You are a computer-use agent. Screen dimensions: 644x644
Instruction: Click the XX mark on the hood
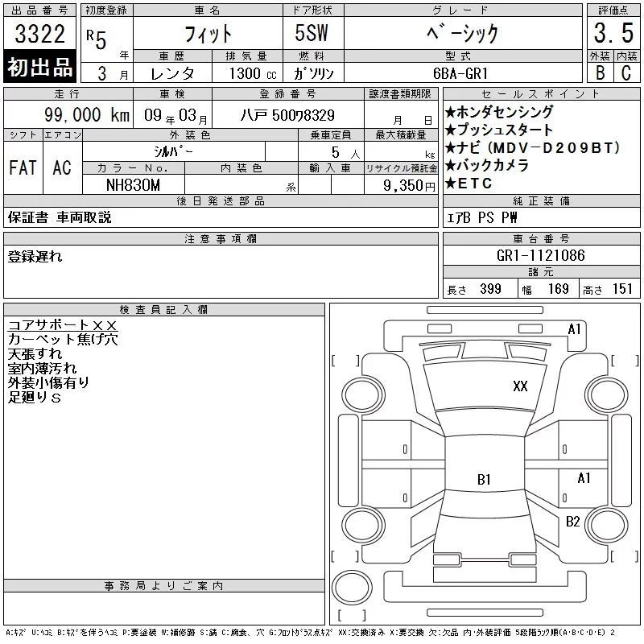(520, 386)
